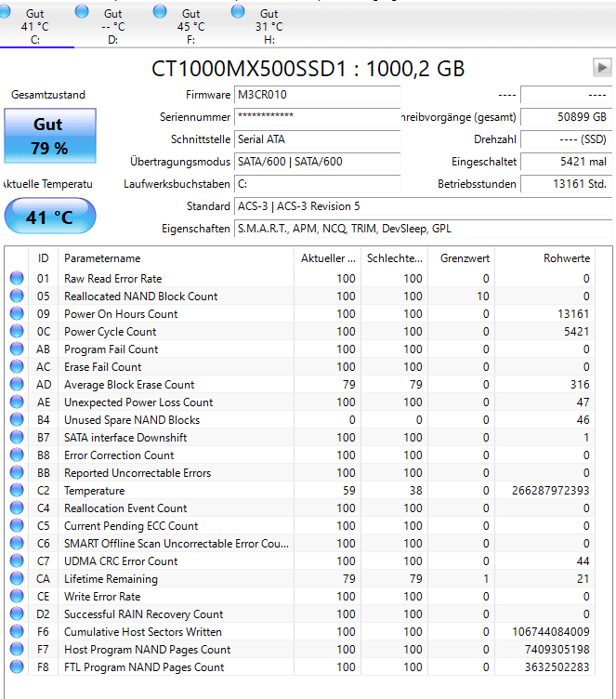Click status icon of SMART Offline Scan row
This screenshot has height=699, width=616.
click(x=17, y=544)
